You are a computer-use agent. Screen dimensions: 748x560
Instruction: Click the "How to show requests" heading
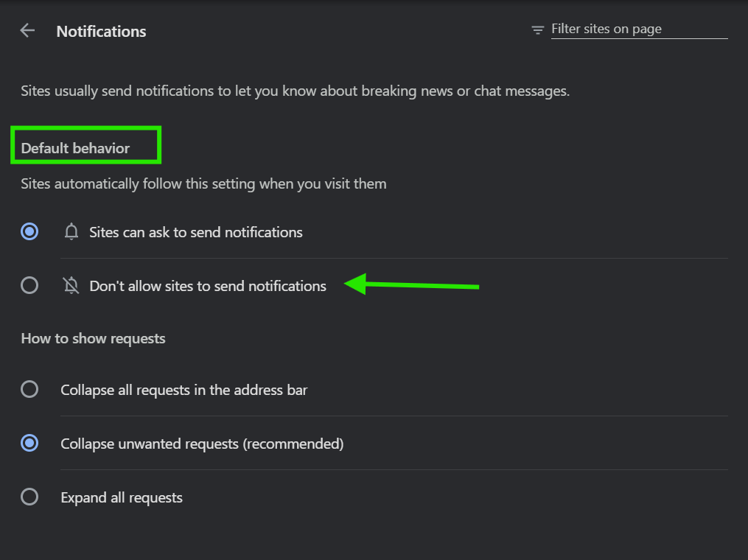[x=93, y=338]
